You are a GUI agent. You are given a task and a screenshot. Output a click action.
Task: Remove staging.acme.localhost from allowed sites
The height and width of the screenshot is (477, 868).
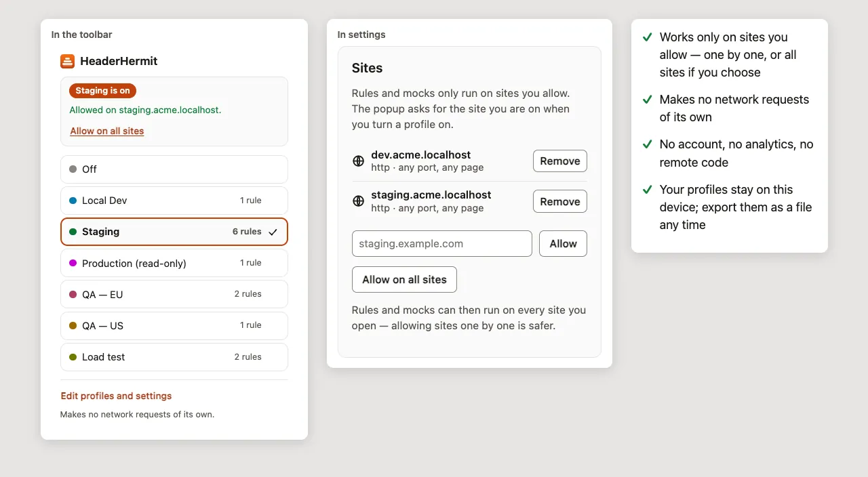coord(560,201)
